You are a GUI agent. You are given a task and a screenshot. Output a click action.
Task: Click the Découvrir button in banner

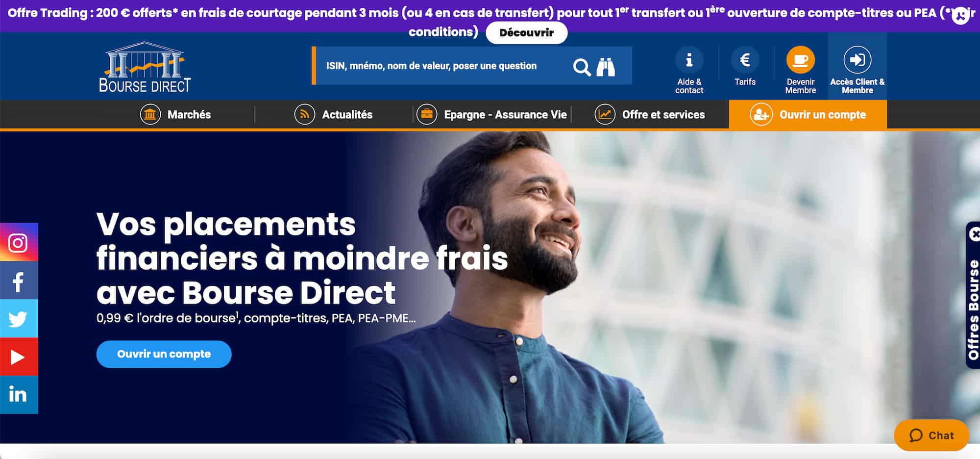point(526,33)
